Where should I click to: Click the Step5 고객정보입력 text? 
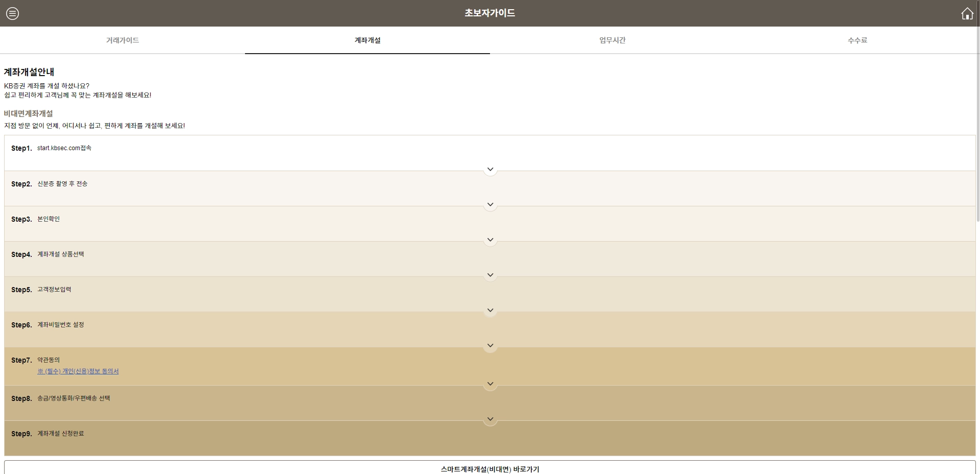pyautogui.click(x=54, y=290)
